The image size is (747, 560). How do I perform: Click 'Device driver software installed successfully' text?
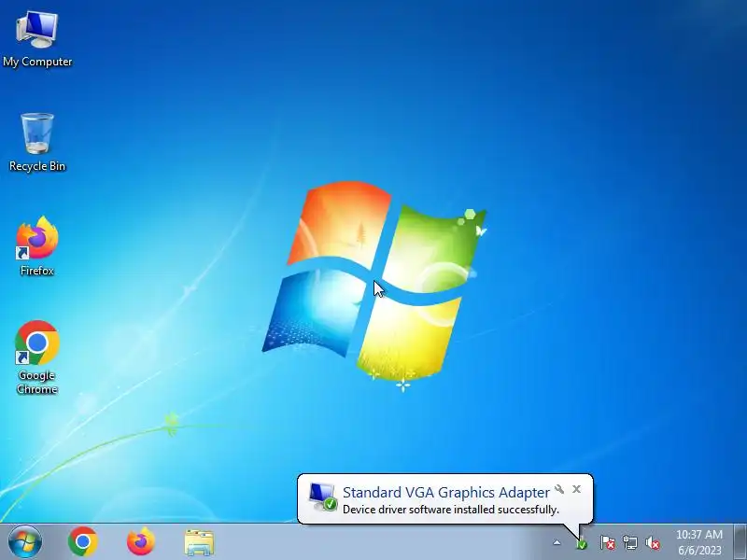tap(451, 510)
